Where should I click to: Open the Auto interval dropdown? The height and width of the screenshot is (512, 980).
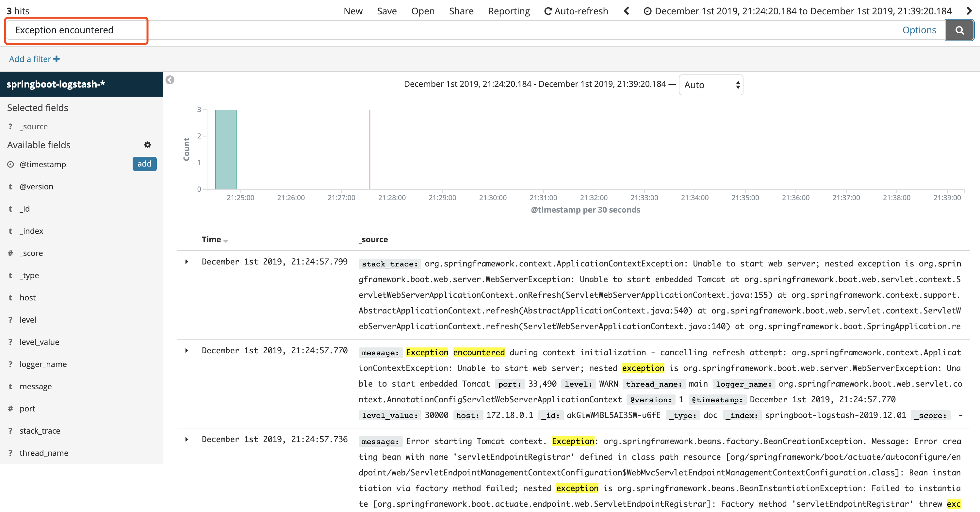[x=710, y=85]
